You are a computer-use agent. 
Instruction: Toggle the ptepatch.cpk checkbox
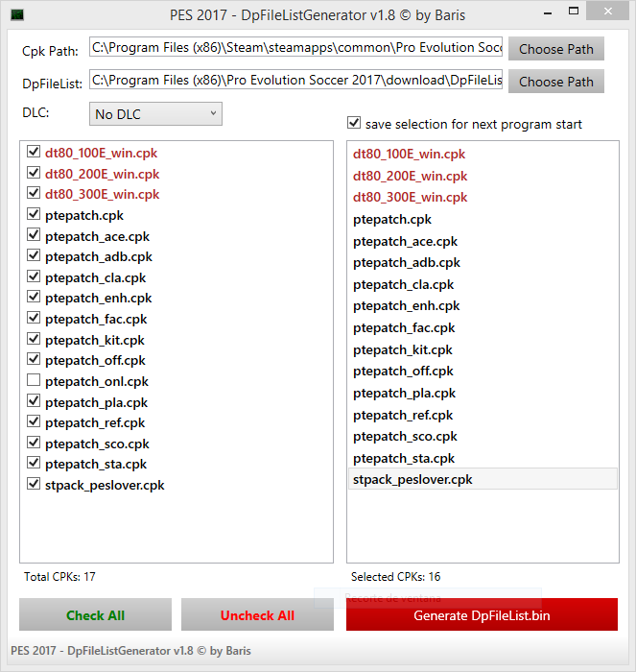[x=34, y=213]
